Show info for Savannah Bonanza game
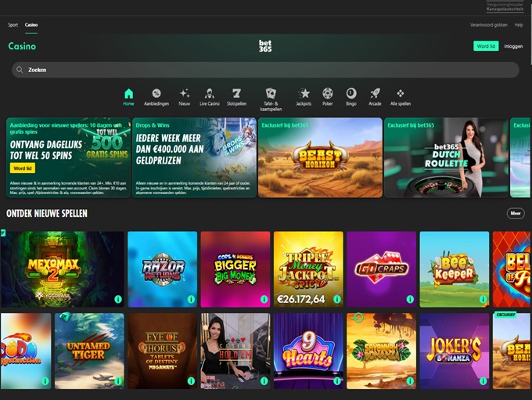This screenshot has width=532, height=400. (410, 381)
